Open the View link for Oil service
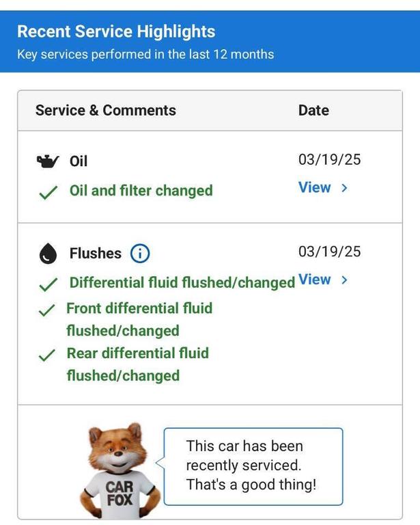 (x=315, y=187)
